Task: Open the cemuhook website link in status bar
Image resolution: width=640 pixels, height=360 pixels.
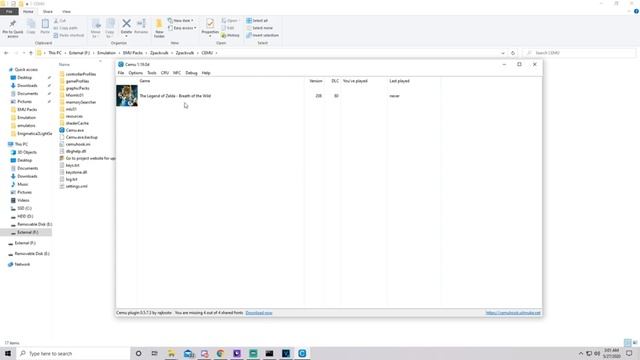Action: (x=513, y=313)
